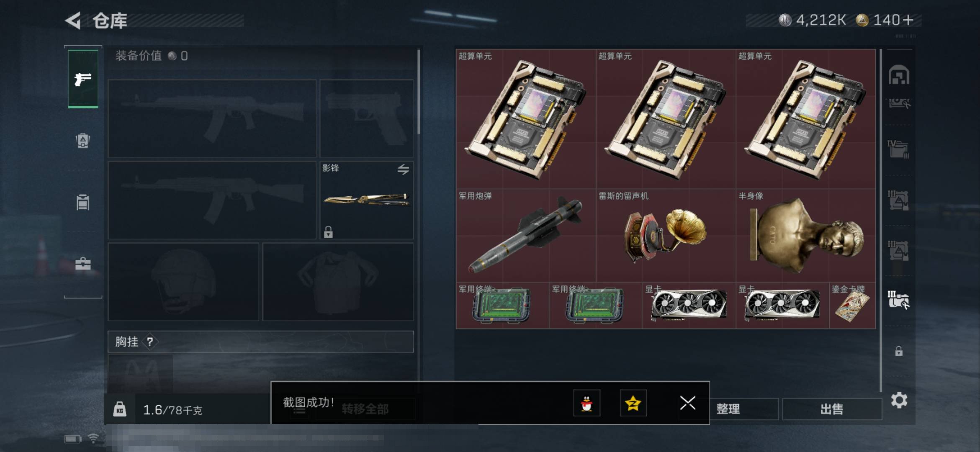This screenshot has width=980, height=452.
Task: Click the locked storage expansion padlock
Action: pos(899,351)
